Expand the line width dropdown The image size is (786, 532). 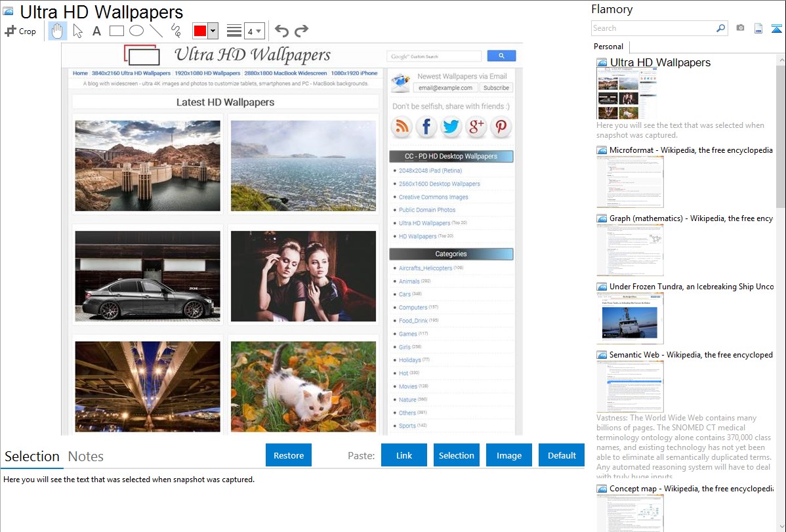259,31
